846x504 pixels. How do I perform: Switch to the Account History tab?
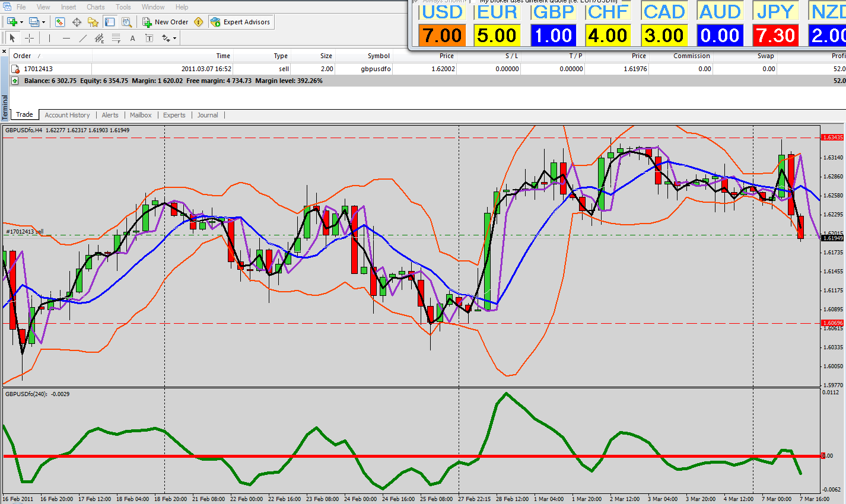pos(67,115)
